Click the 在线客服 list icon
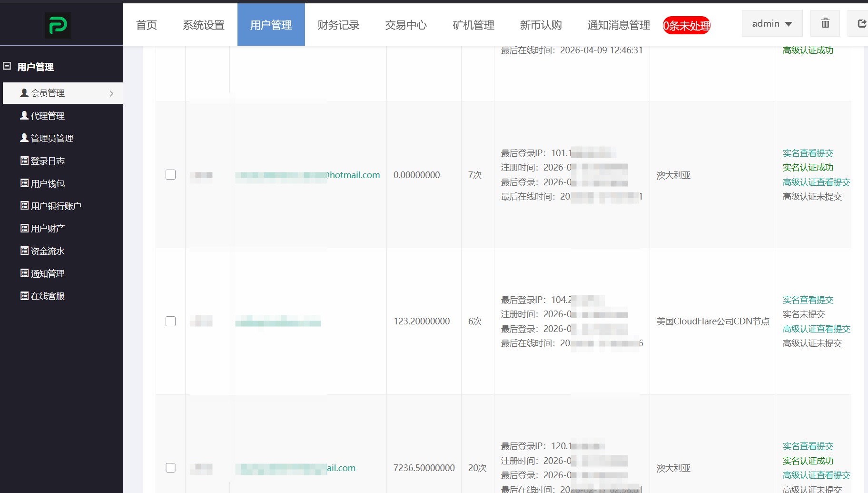The height and width of the screenshot is (493, 868). [24, 296]
